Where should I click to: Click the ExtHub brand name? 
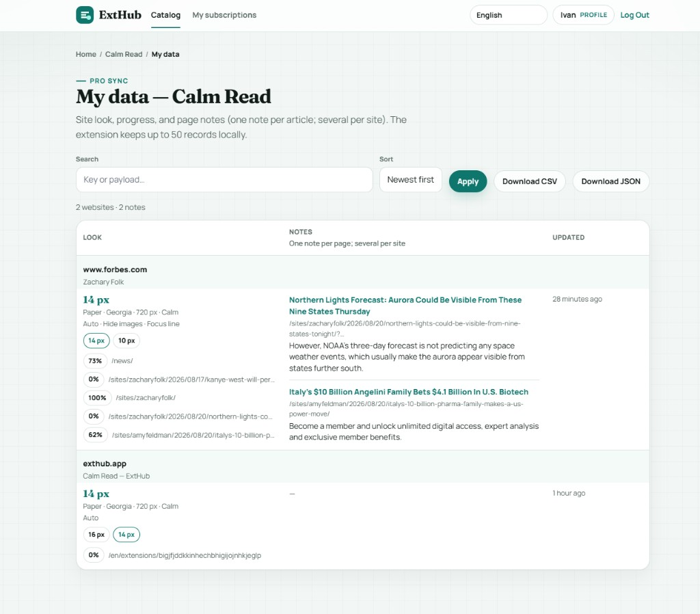[x=120, y=15]
